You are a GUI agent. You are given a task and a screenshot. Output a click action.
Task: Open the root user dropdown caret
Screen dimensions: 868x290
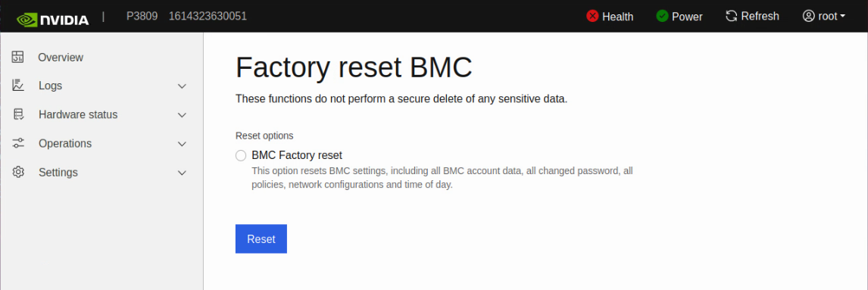click(x=842, y=17)
